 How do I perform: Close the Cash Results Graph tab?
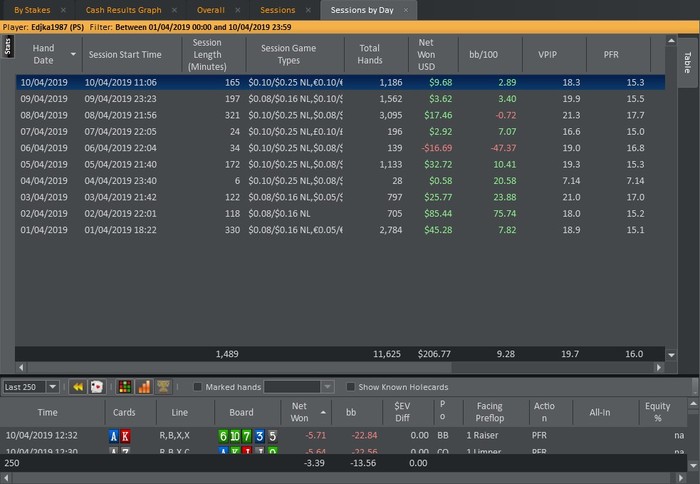175,10
